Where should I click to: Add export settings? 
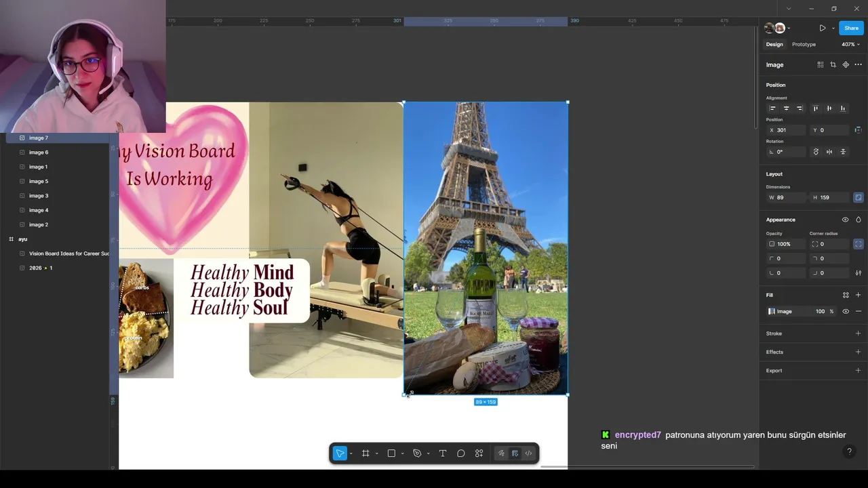click(859, 370)
